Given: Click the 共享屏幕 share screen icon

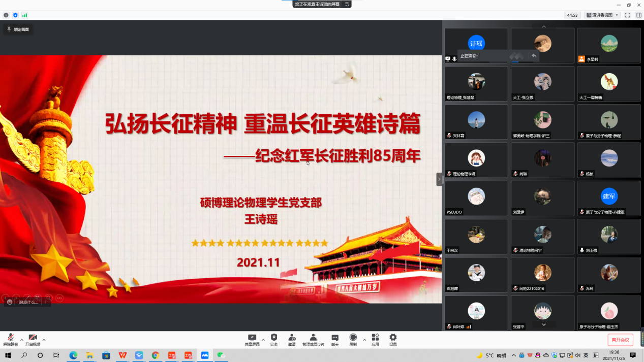Looking at the screenshot, I should pyautogui.click(x=252, y=338).
